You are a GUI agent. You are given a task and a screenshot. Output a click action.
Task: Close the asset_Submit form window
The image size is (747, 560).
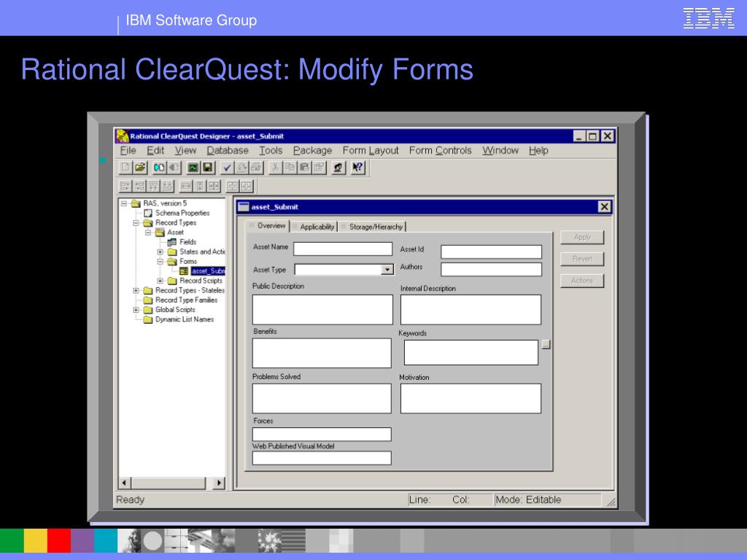tap(605, 206)
